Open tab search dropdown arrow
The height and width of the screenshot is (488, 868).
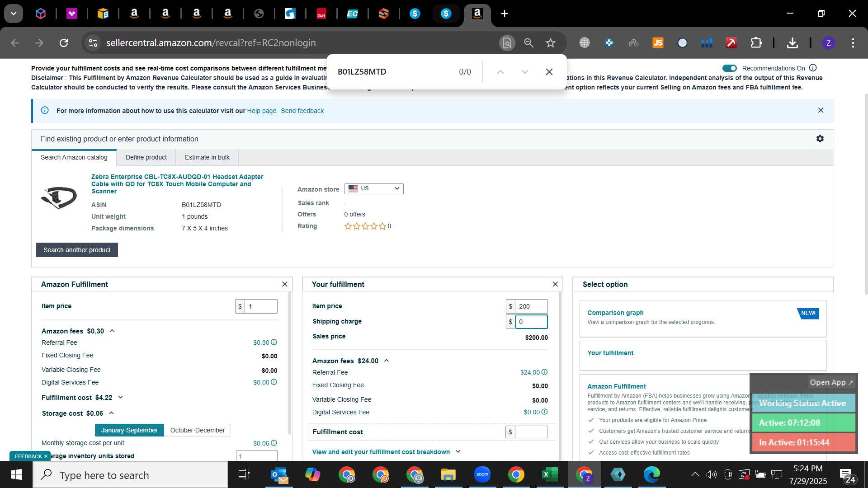pyautogui.click(x=14, y=14)
